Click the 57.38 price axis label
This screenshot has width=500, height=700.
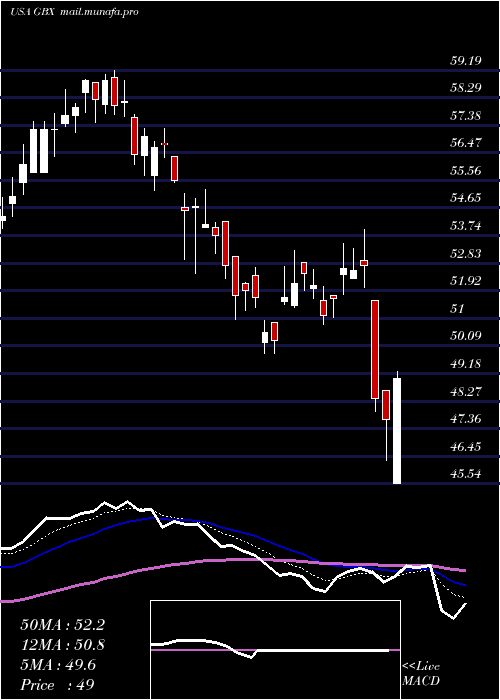point(465,116)
